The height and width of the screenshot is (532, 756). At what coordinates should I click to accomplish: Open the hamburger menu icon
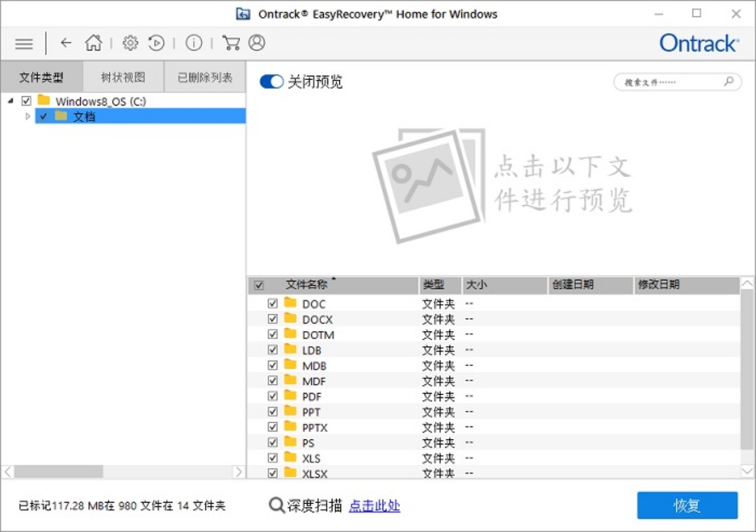coord(24,43)
